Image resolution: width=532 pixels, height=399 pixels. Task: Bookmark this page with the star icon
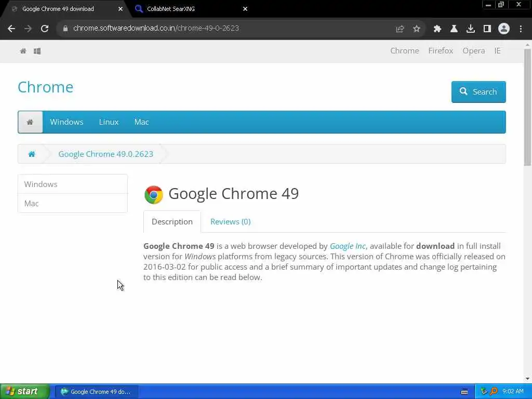(x=417, y=29)
